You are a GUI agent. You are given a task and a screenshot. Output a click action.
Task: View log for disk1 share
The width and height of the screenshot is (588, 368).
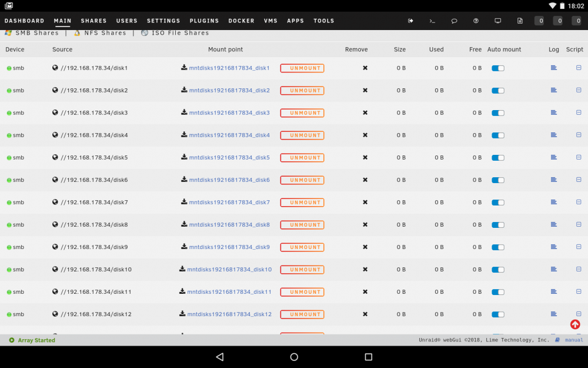553,68
